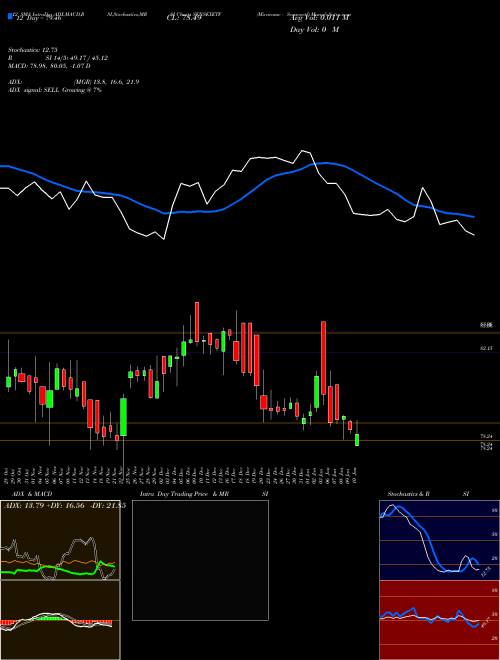Click the 'CL: 78.49' closing price text
This screenshot has height=660, width=500.
click(x=184, y=18)
